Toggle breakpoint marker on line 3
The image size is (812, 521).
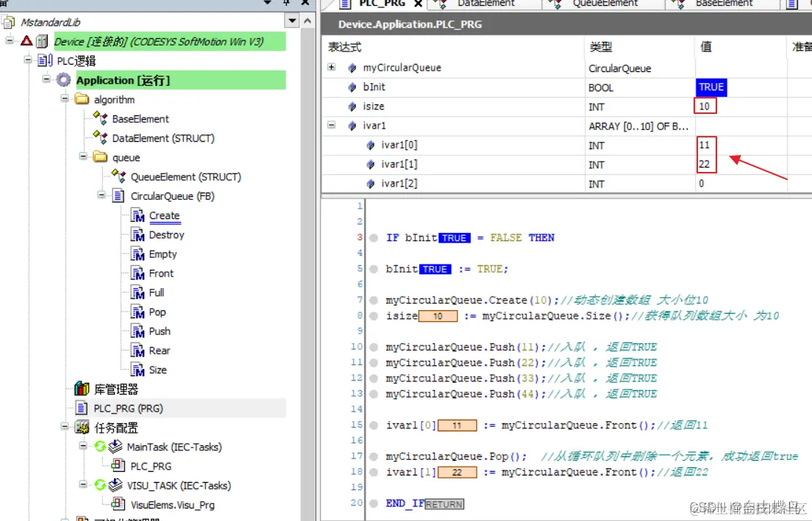pos(374,238)
